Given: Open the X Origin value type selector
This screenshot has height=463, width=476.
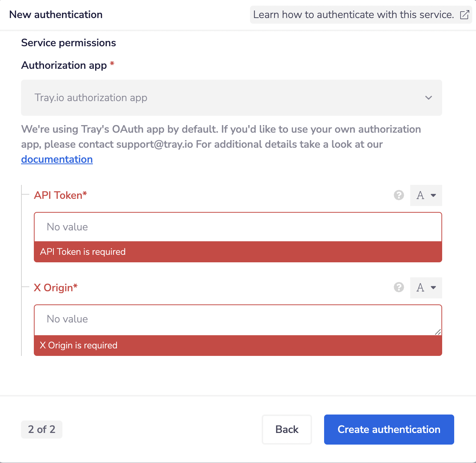Looking at the screenshot, I should 426,288.
